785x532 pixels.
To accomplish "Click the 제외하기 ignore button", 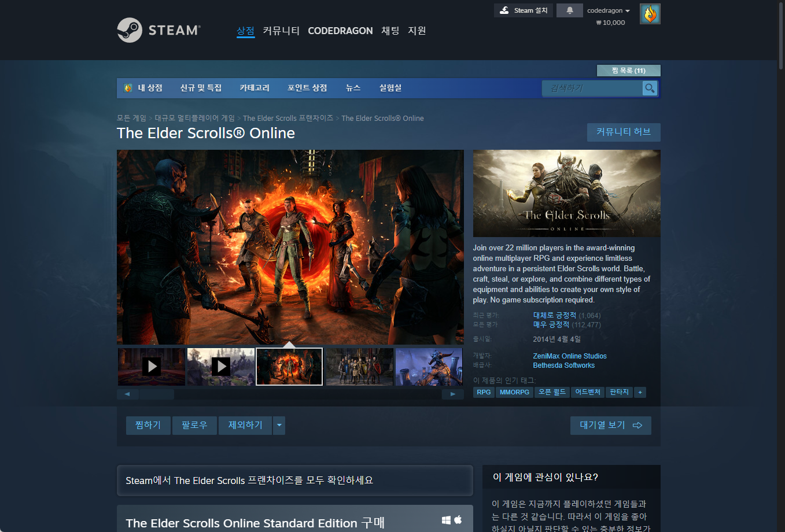I will tap(245, 426).
